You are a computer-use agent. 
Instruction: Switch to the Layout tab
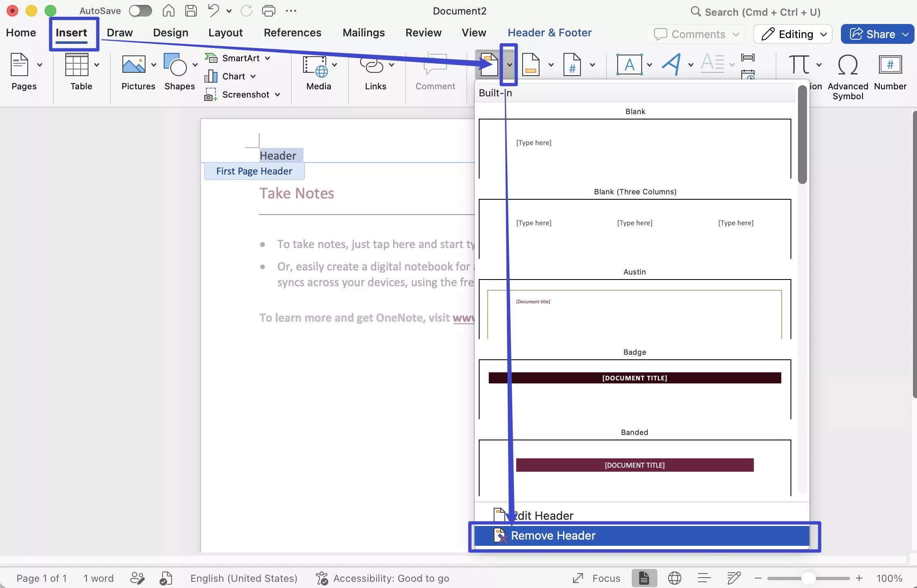coord(225,33)
